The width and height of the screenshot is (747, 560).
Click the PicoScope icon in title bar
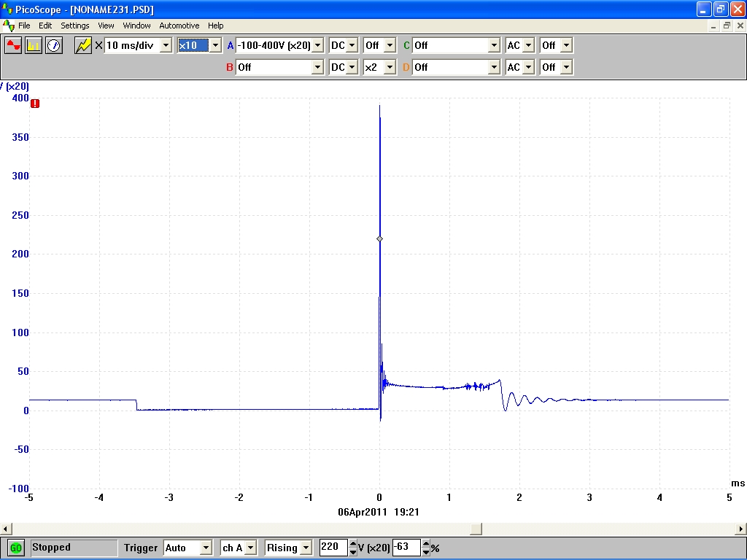(8, 9)
